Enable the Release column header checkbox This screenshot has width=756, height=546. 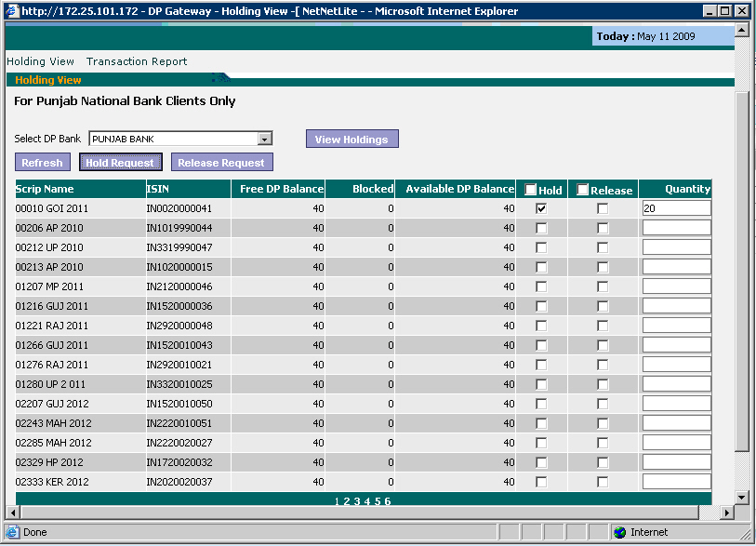[583, 190]
